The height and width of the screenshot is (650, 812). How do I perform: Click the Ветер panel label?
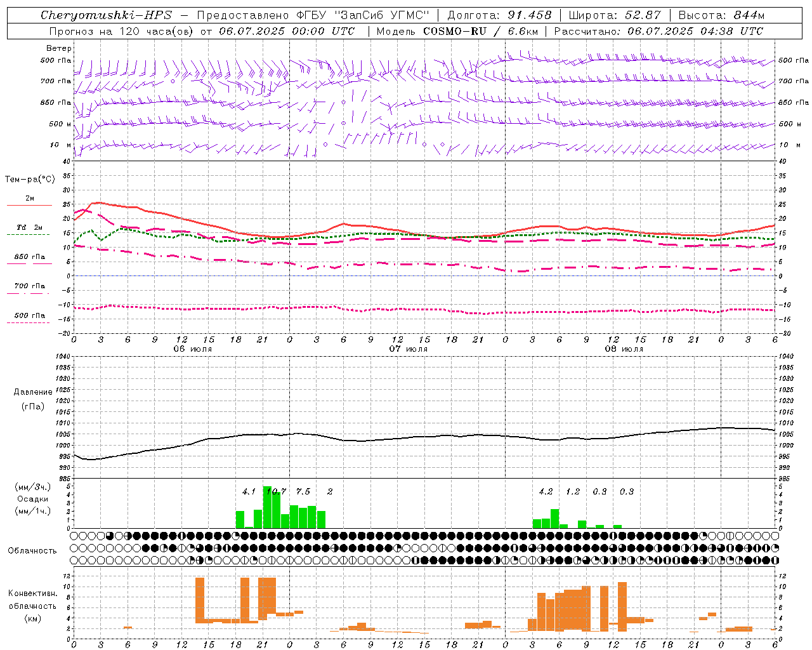59,48
